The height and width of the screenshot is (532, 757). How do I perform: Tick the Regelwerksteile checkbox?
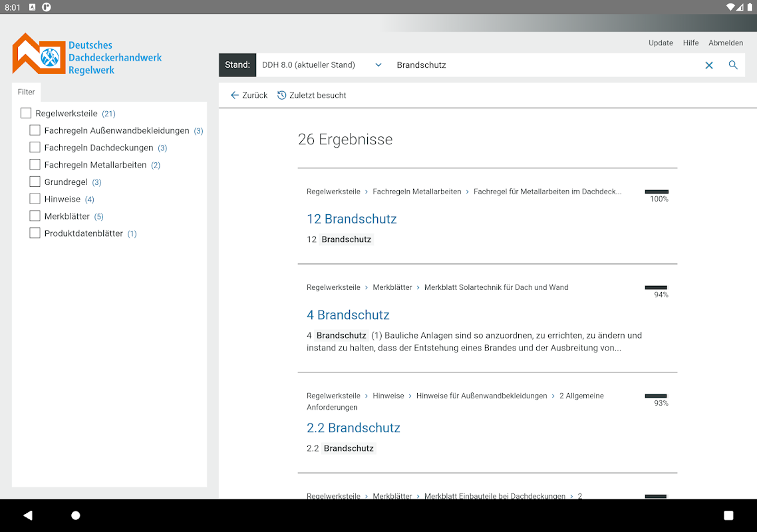(x=26, y=113)
